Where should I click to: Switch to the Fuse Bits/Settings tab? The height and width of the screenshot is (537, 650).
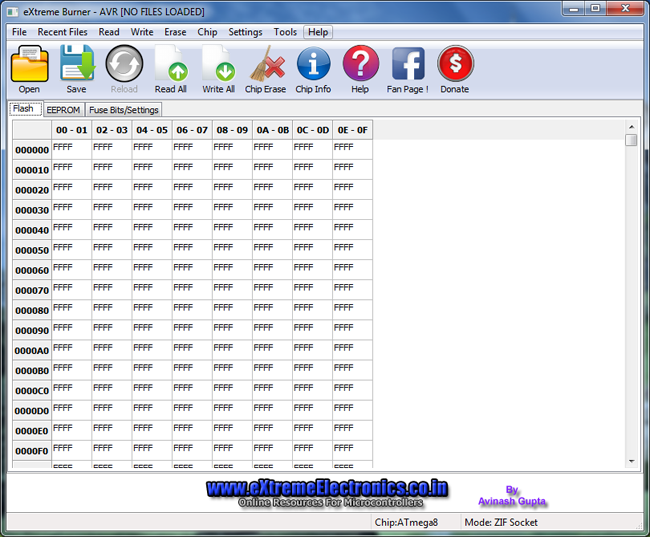click(x=124, y=110)
